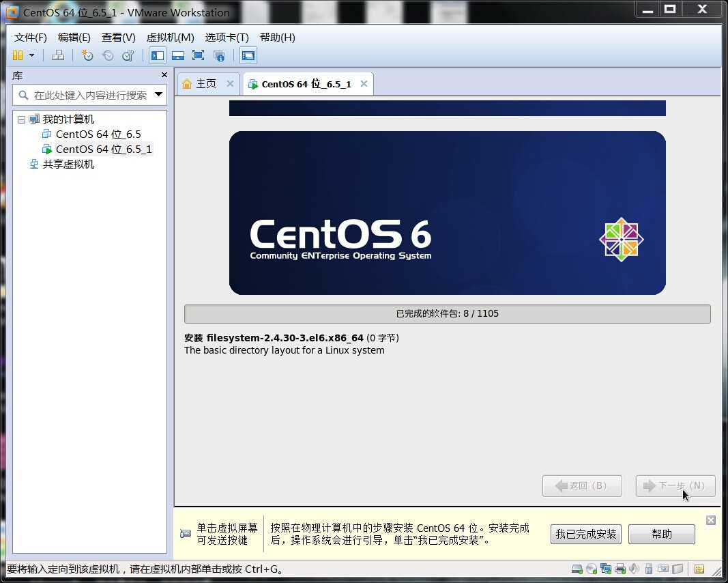This screenshot has height=583, width=728.
Task: Click the 下一步 (N) next button
Action: click(x=675, y=486)
